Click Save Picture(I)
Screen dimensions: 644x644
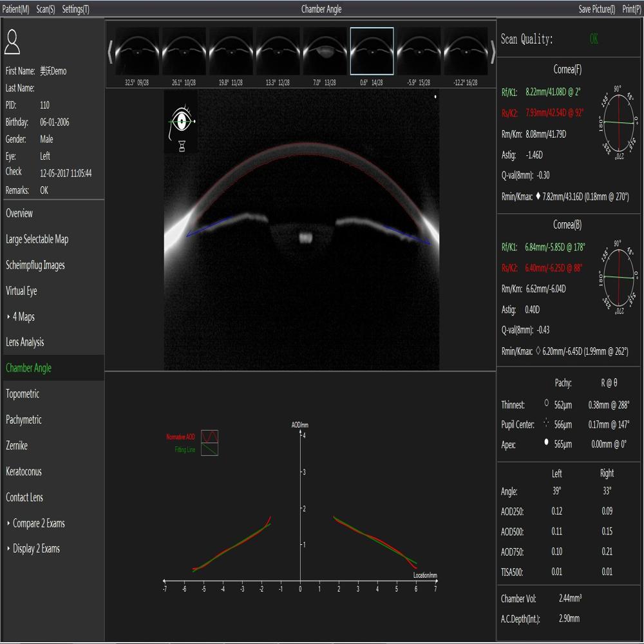coord(597,9)
